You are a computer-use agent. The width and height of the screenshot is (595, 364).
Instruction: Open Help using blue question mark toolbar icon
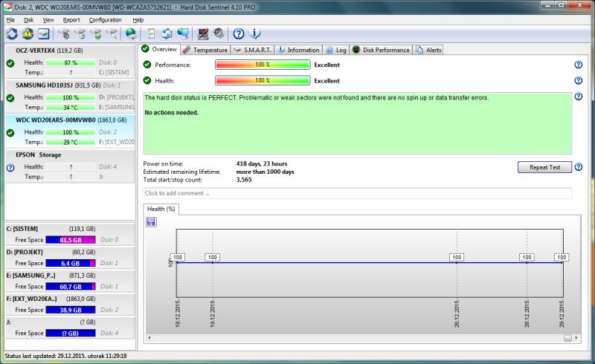pyautogui.click(x=239, y=33)
